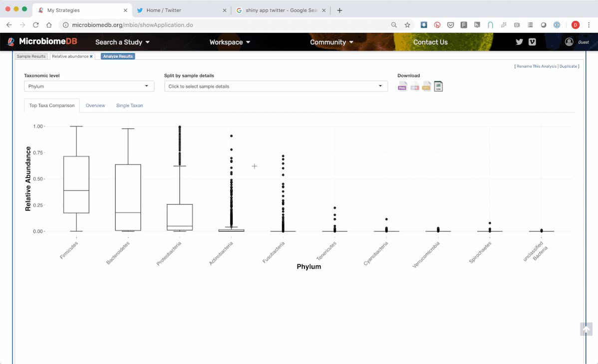The height and width of the screenshot is (364, 598).
Task: Click the Verrucomicrobia axis label
Action: [x=426, y=254]
